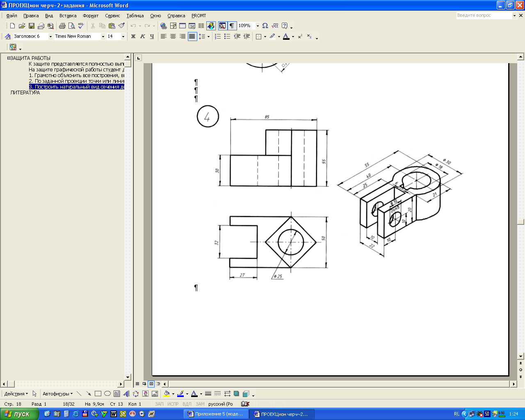This screenshot has height=420, width=525.
Task: Collapse the ЗАЩИТА РАБОТЫ heading
Action: point(9,58)
